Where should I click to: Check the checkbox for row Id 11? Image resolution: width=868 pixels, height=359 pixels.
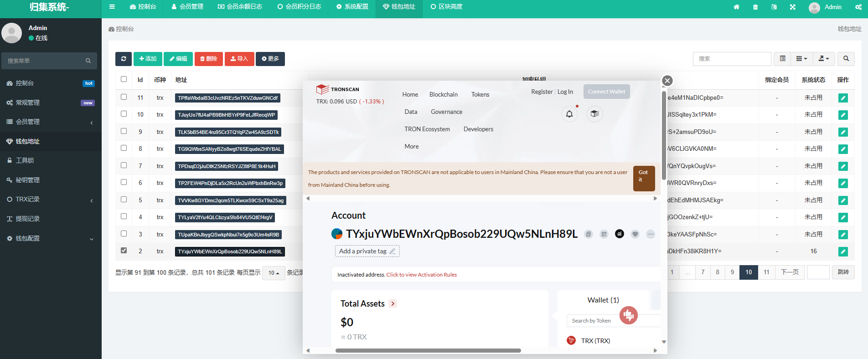(x=124, y=97)
